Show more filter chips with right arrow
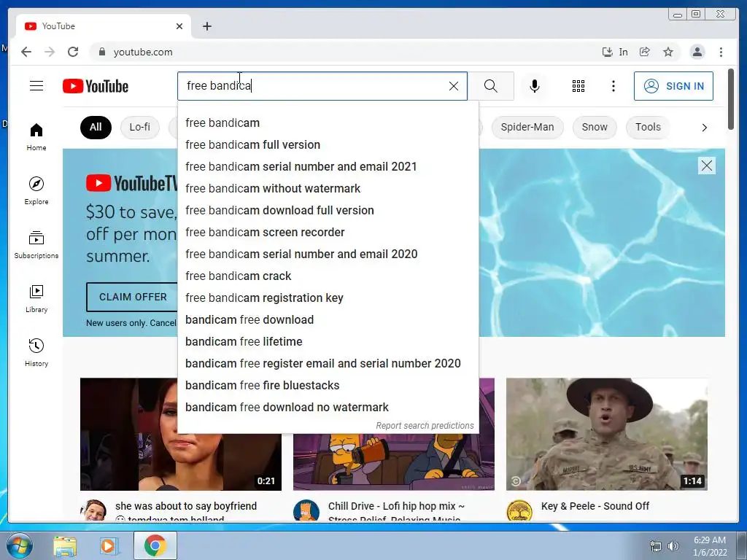Image resolution: width=747 pixels, height=560 pixels. point(704,128)
